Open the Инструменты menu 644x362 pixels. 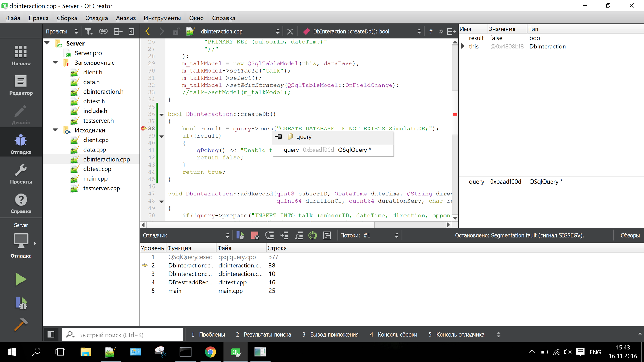162,18
